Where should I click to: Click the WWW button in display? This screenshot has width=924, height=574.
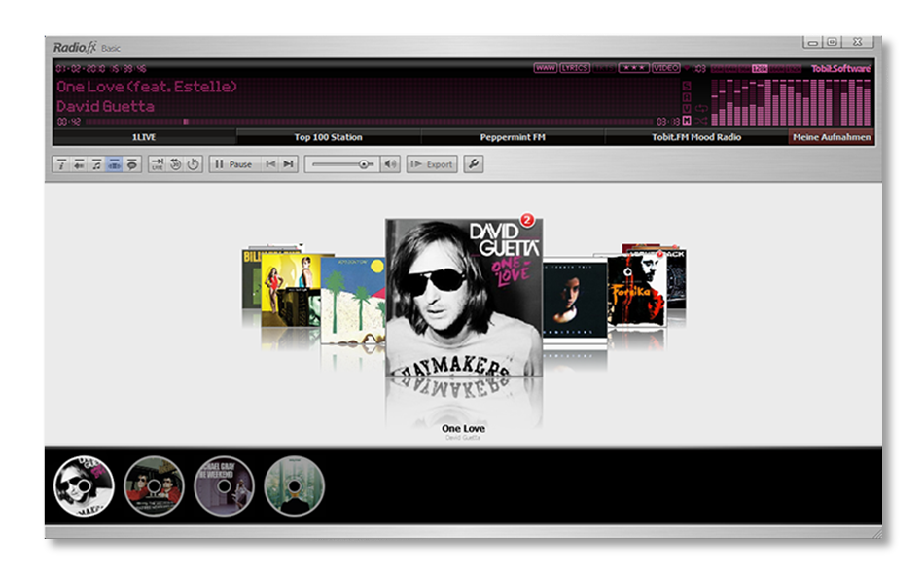click(x=545, y=68)
